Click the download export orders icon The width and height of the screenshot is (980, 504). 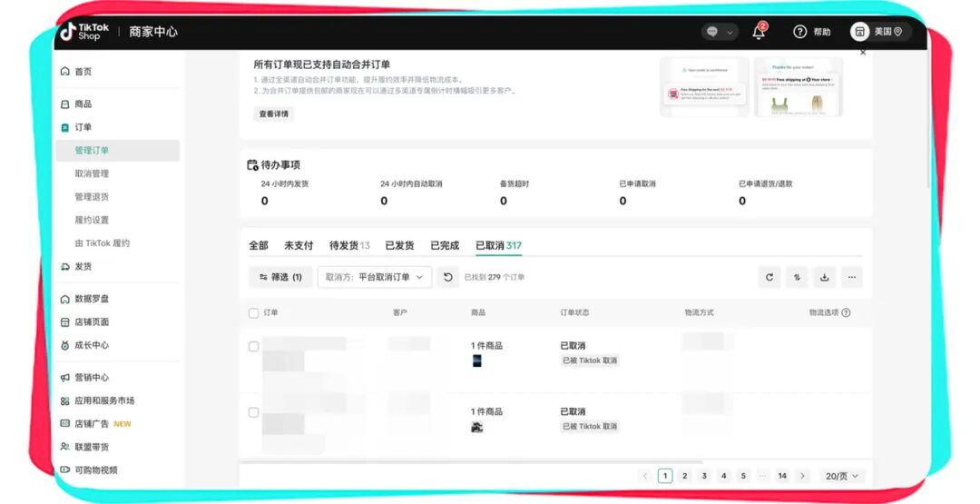tap(824, 277)
